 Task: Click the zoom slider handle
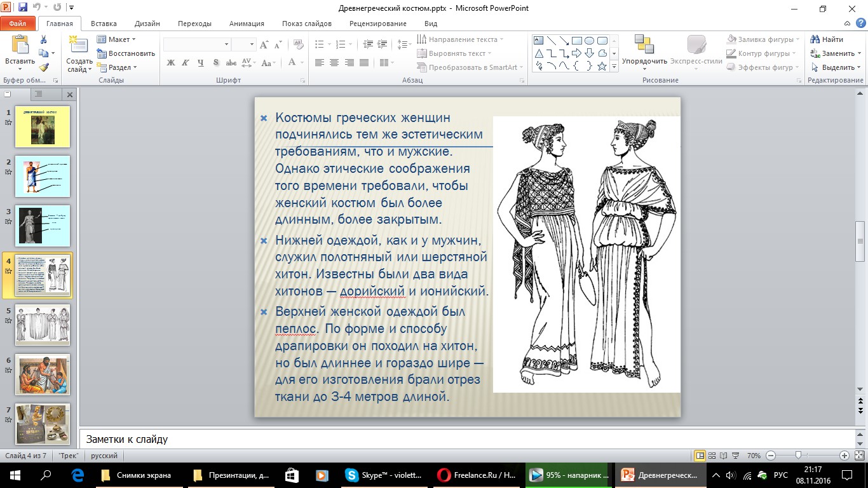(x=798, y=456)
